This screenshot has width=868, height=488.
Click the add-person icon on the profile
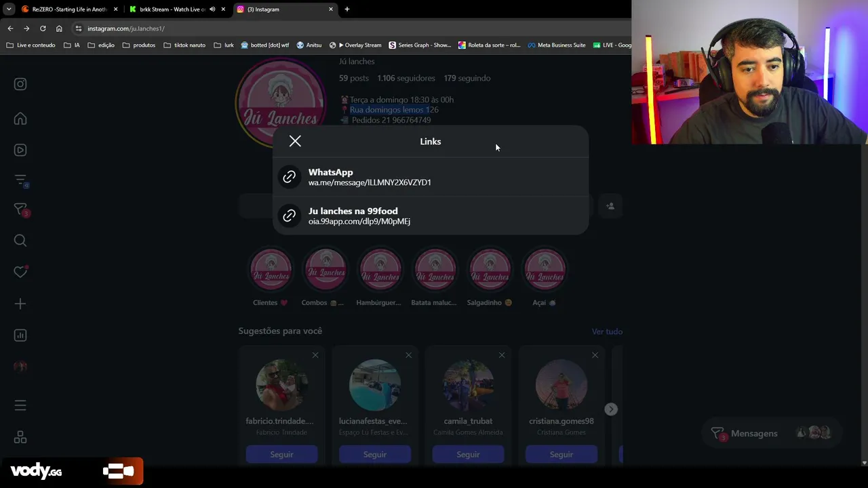[x=610, y=206]
